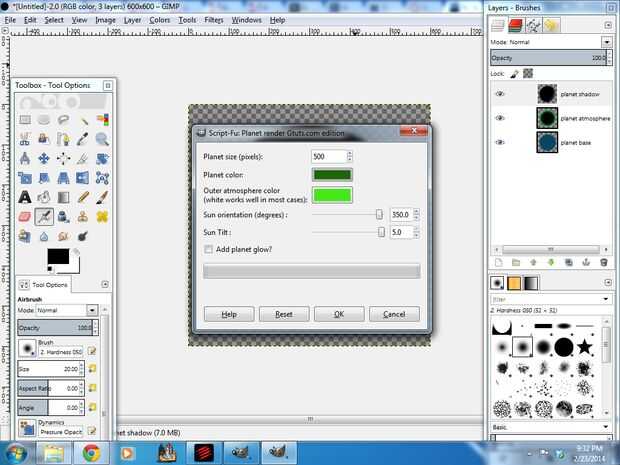Select the Ellipse Select tool
620x465 pixels.
[x=44, y=119]
